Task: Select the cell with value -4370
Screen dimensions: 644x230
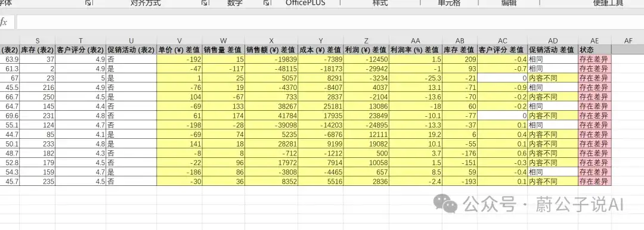Action: click(x=271, y=87)
